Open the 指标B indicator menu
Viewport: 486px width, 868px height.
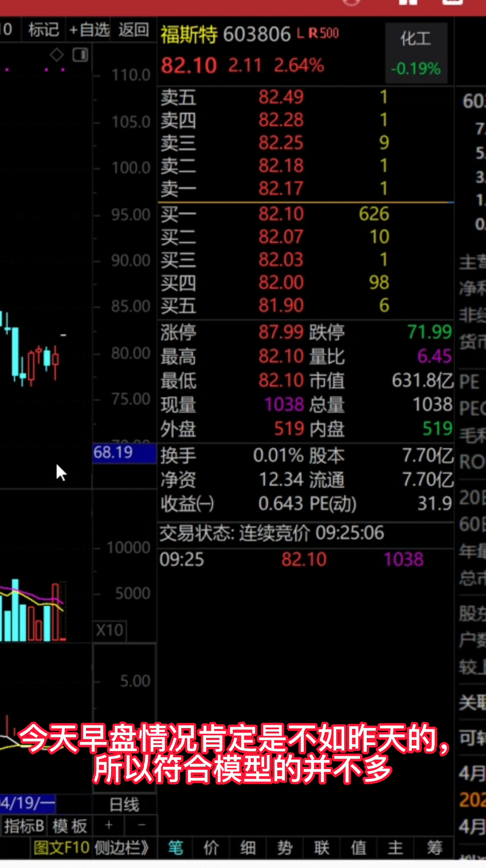pos(24,826)
